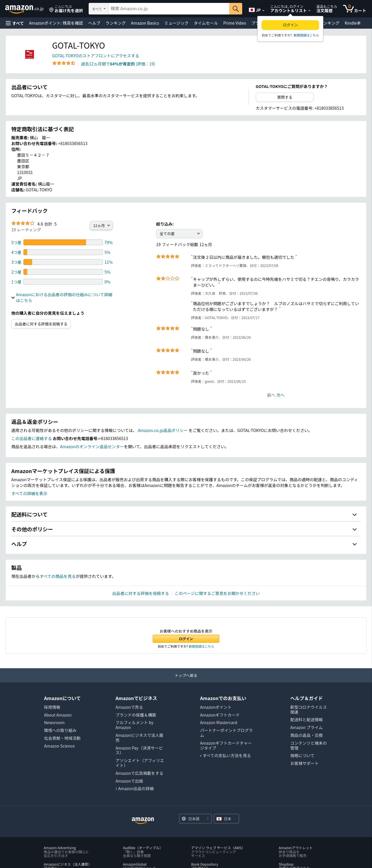Open ミュージック nav item
This screenshot has width=372, height=868.
(x=176, y=23)
